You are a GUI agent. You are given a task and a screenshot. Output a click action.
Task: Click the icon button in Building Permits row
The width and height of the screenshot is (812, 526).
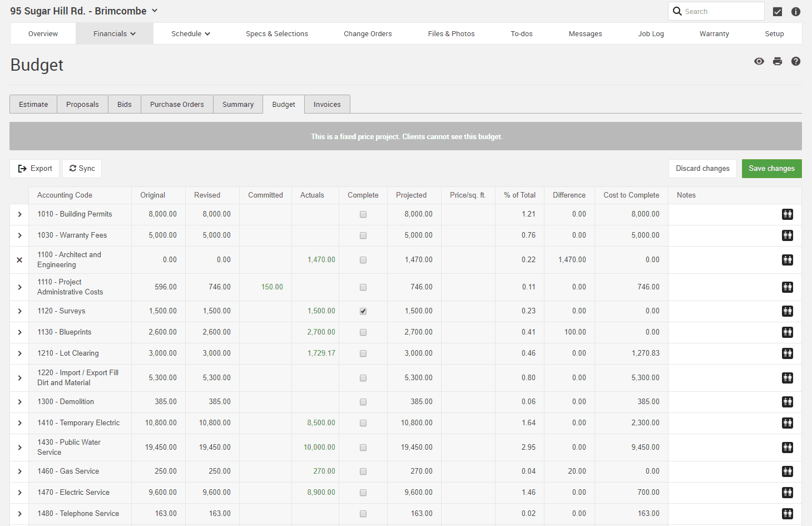tap(787, 214)
